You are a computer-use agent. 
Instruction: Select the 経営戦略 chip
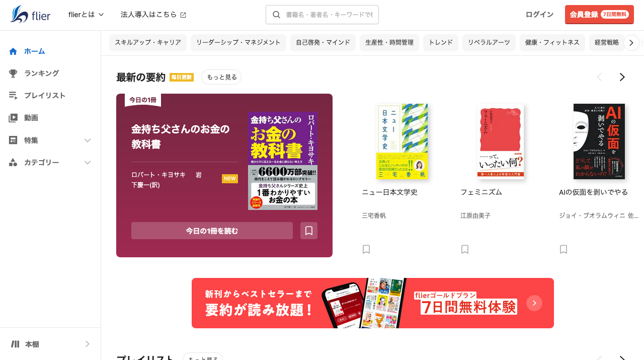point(607,42)
